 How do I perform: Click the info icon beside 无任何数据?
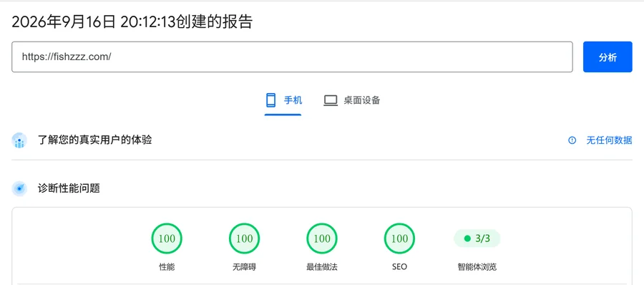572,140
